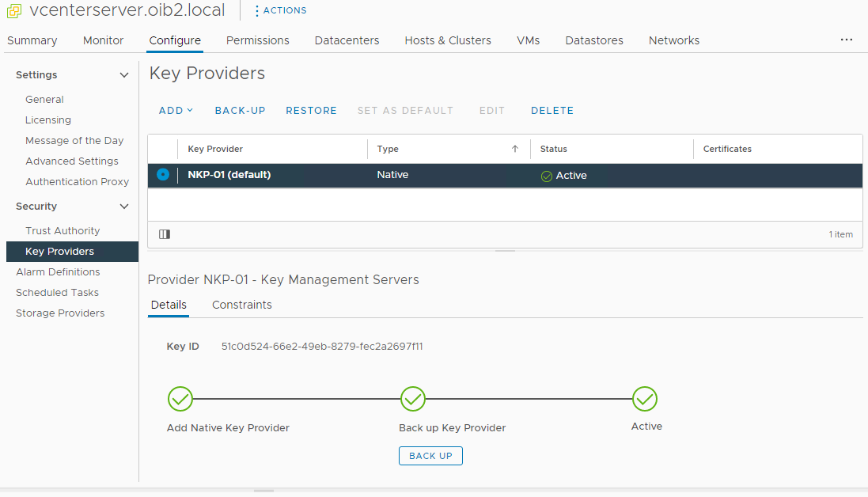Image resolution: width=868 pixels, height=497 pixels.
Task: Click the column chooser icon below table
Action: click(x=165, y=234)
